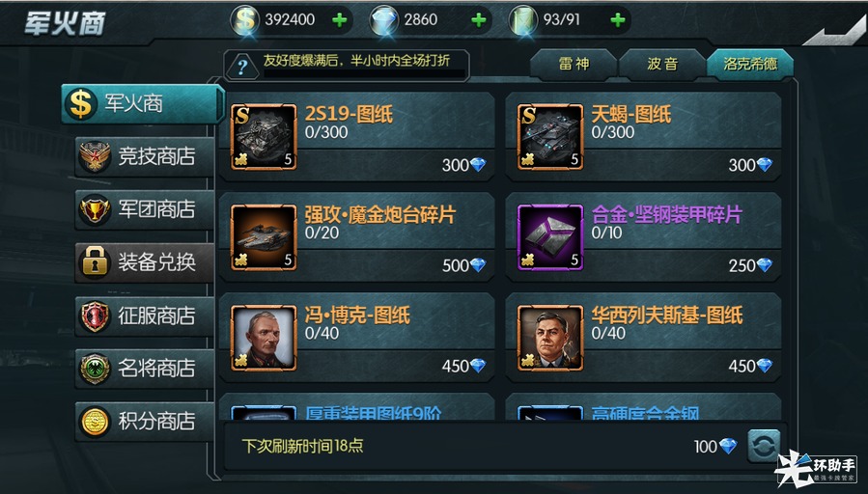Viewport: 868px width, 494px height.
Task: Click the purple 合金·坚钢装甲碎片 icon
Action: point(550,237)
